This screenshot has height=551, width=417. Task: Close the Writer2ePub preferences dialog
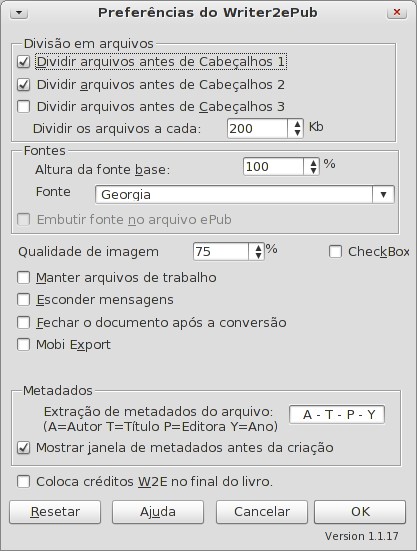pyautogui.click(x=397, y=13)
